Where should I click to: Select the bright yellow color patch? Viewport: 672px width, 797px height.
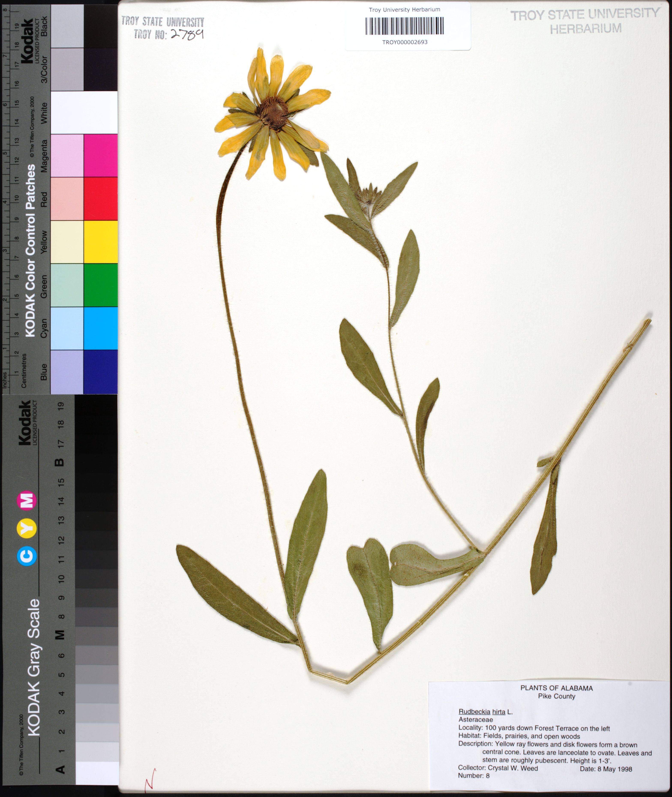point(100,242)
